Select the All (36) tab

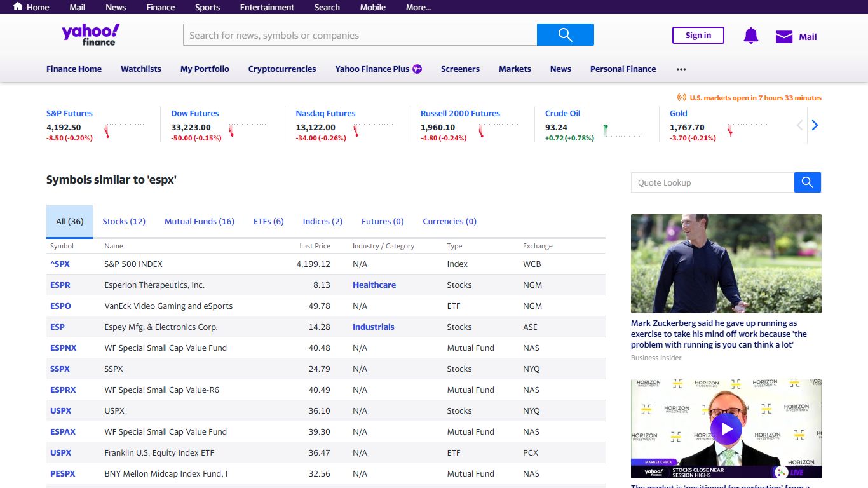click(x=70, y=221)
